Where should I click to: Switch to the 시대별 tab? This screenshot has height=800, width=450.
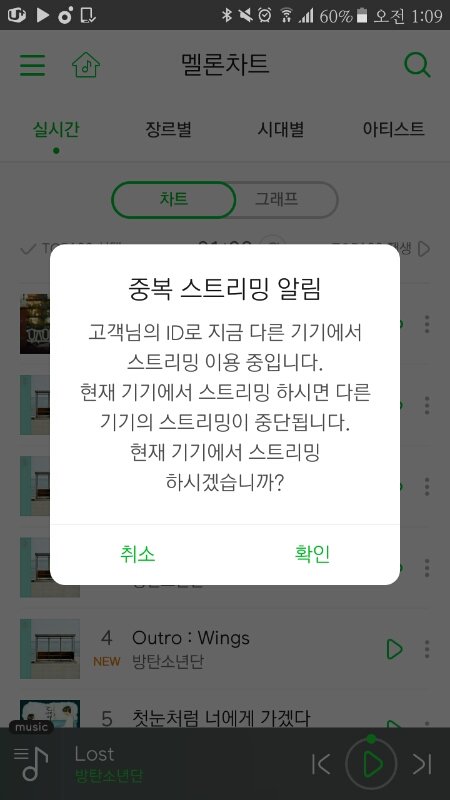pyautogui.click(x=281, y=129)
